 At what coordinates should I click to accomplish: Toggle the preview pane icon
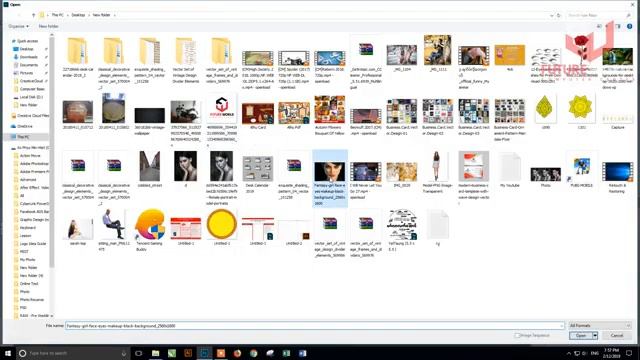click(618, 26)
